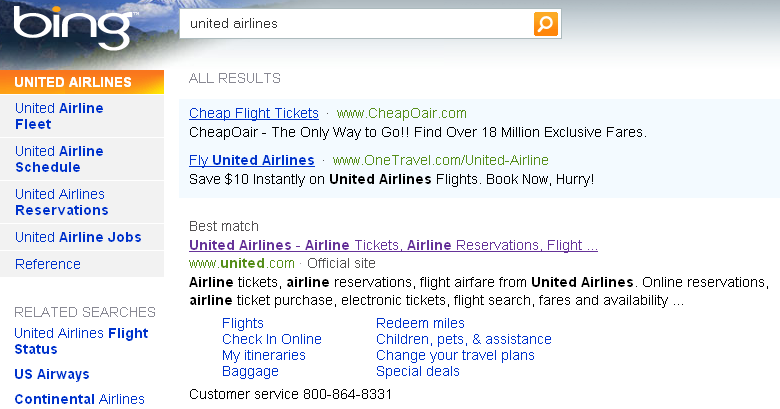
Task: Go to My itineraries link
Action: click(x=264, y=355)
